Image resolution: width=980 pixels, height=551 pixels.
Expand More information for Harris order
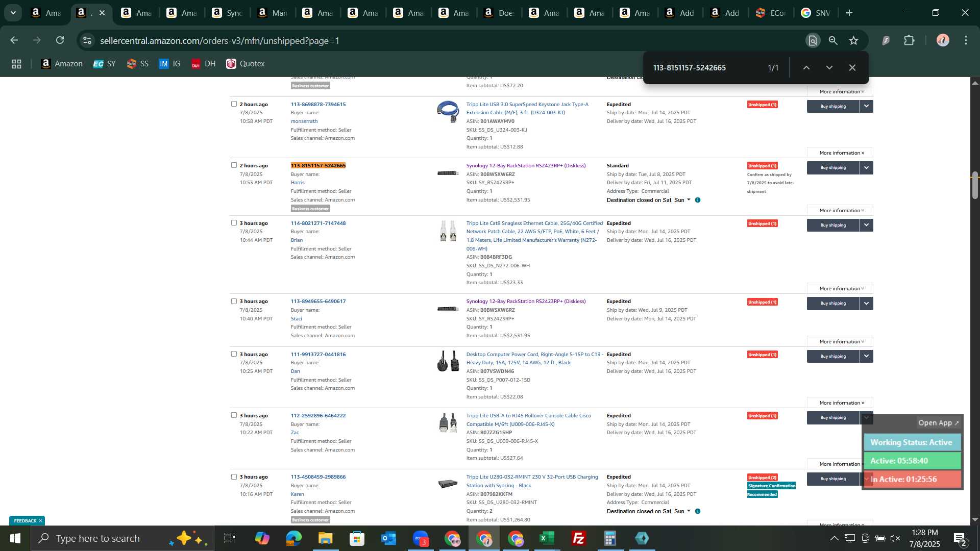click(x=840, y=210)
